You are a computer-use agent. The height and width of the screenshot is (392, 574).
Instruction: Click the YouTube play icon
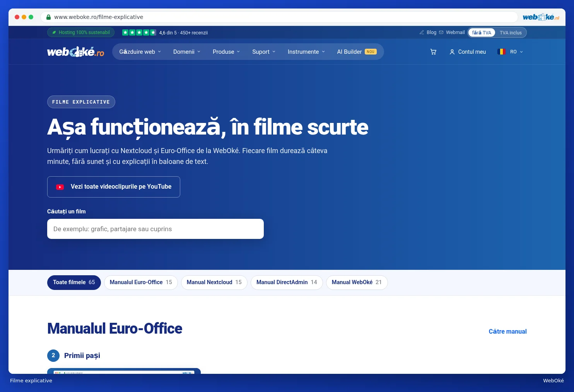tap(60, 187)
